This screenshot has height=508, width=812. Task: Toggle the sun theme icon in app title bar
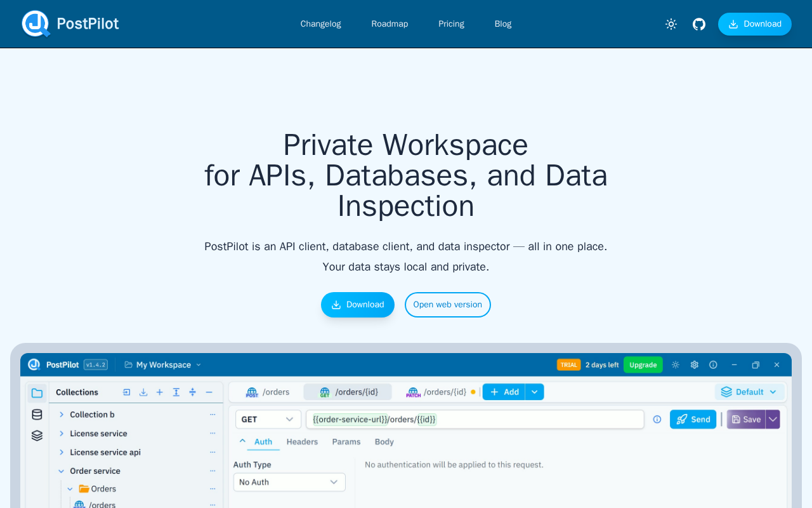pyautogui.click(x=676, y=365)
